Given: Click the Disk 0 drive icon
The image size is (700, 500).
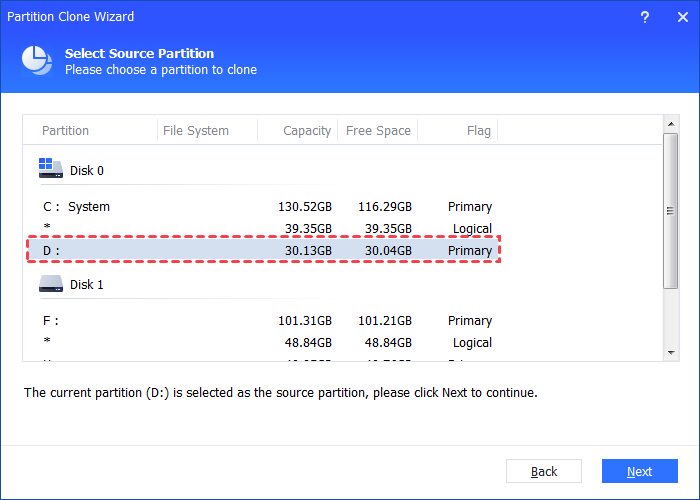Looking at the screenshot, I should [x=51, y=169].
